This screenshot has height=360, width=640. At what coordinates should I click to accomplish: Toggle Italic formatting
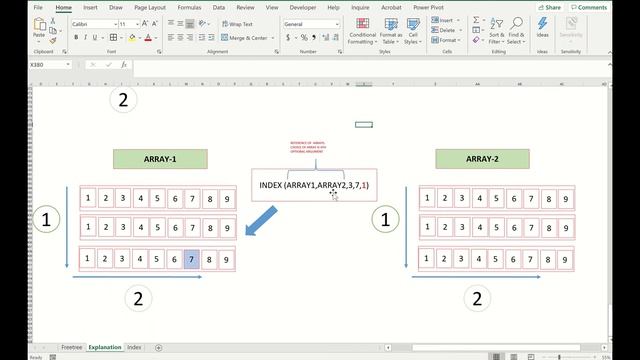click(85, 38)
